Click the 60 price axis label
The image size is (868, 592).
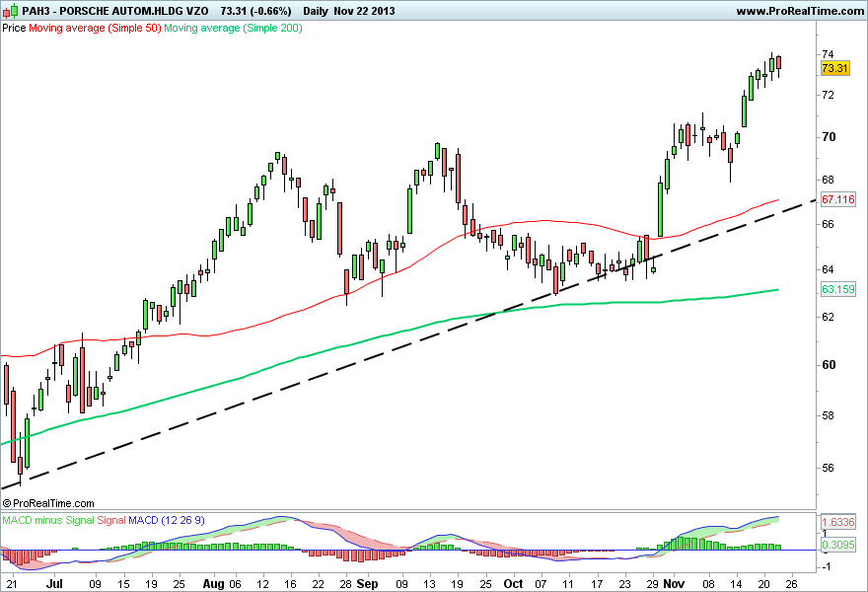click(829, 365)
